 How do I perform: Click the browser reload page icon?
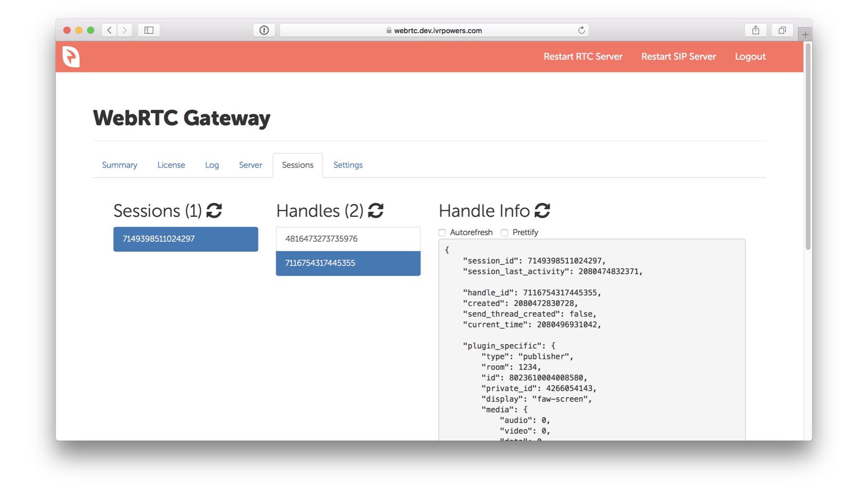pos(581,30)
